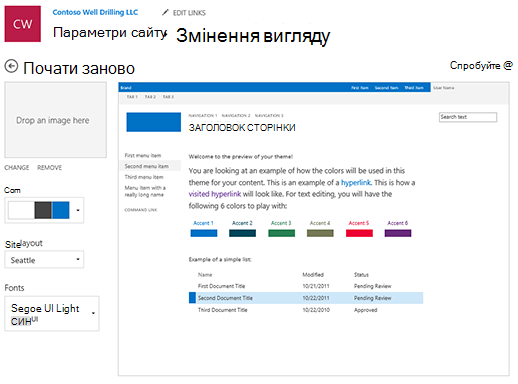Click the Змінення вигляду page heading

point(253,36)
